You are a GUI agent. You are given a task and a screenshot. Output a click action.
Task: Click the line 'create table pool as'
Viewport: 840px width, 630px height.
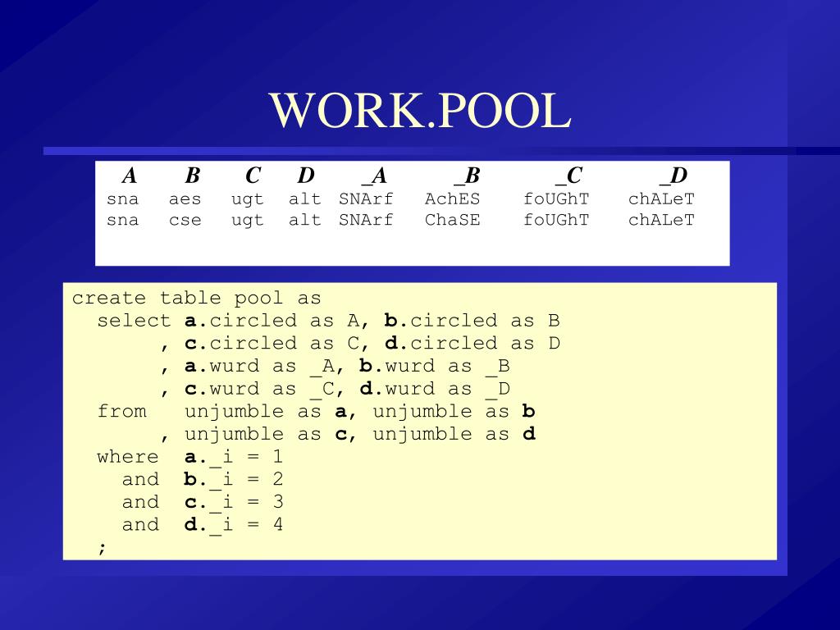[197, 298]
